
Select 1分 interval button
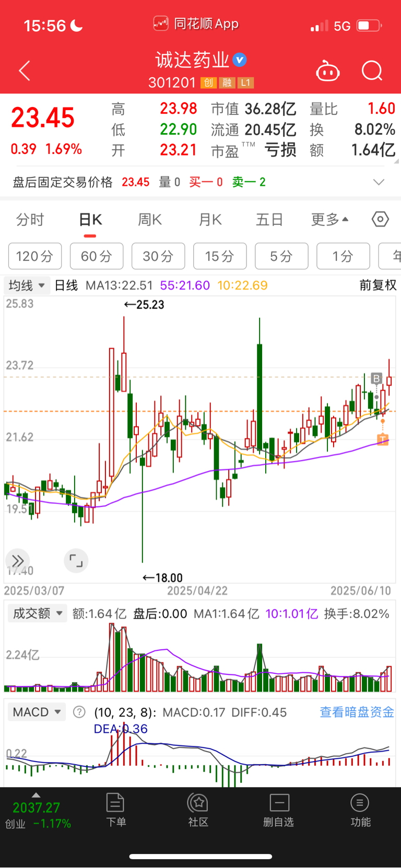[x=343, y=256]
